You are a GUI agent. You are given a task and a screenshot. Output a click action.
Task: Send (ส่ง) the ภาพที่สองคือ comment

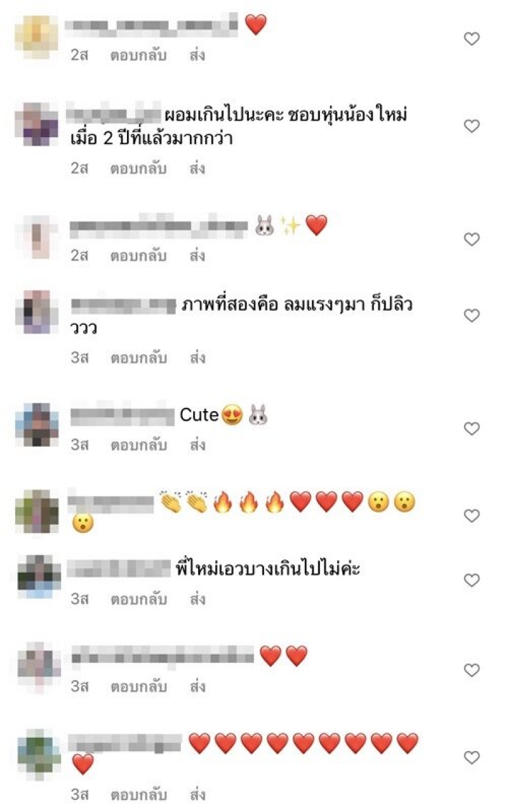coord(197,358)
